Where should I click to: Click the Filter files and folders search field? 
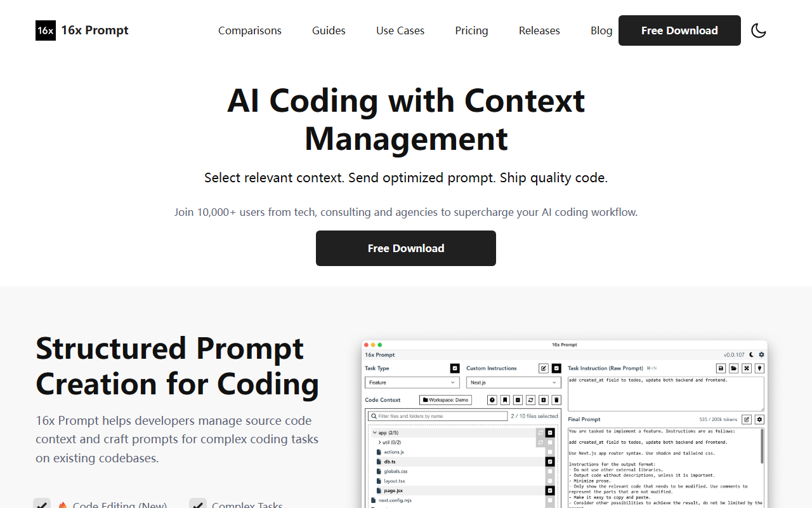[x=438, y=417]
